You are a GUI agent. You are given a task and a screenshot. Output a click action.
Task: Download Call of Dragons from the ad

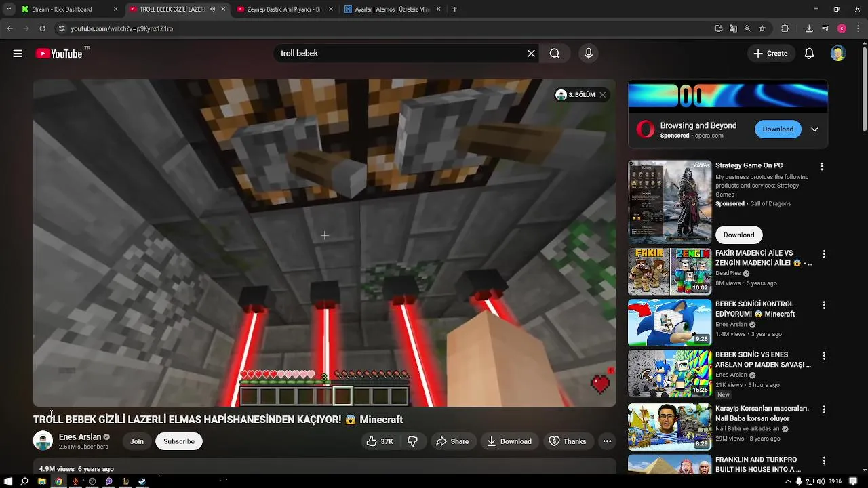click(x=738, y=235)
